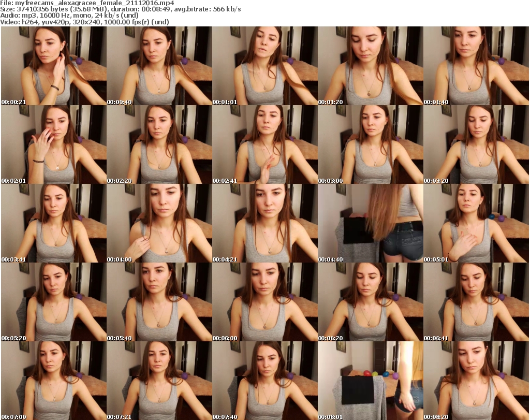This screenshot has width=530, height=420.
Task: Select the thumbnail stamped 00:05:01
Action: [476, 224]
